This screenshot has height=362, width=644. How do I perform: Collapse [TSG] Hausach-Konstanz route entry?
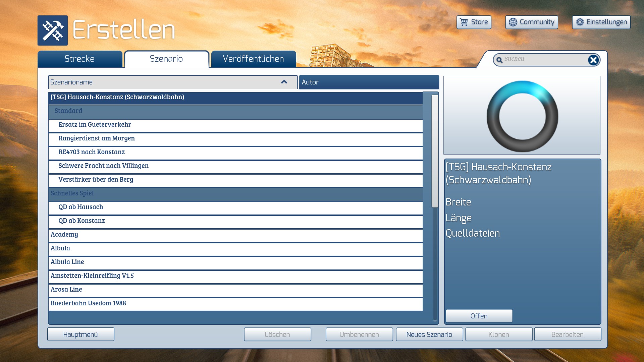[x=117, y=97]
